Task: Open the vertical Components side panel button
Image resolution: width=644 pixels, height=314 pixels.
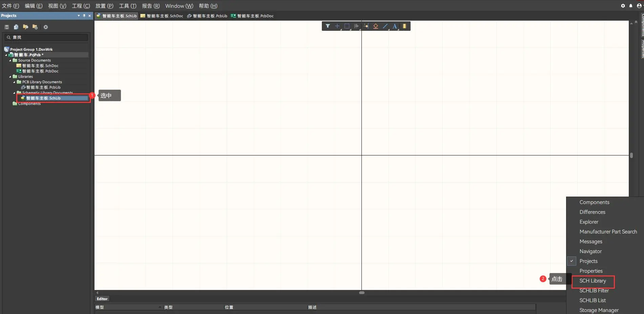Action: point(642,25)
